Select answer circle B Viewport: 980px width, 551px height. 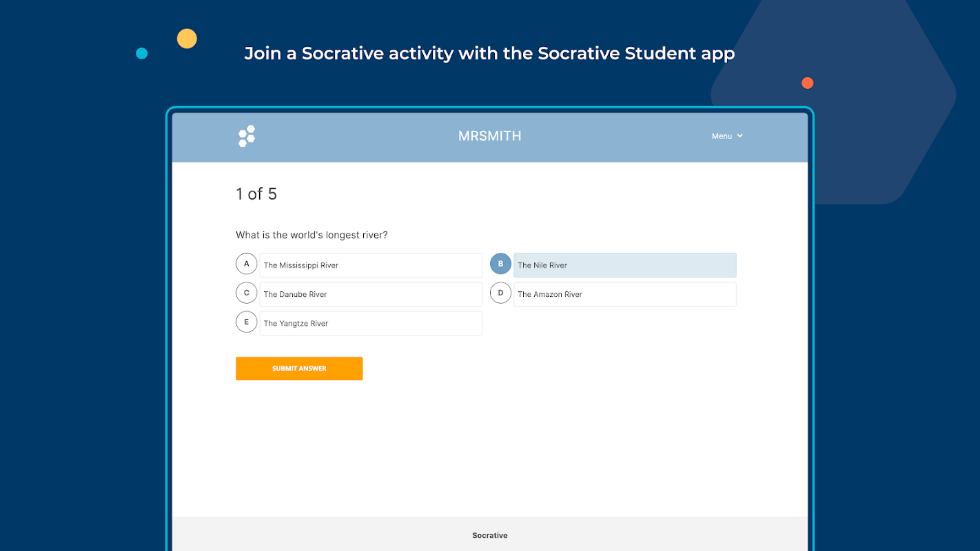(500, 264)
